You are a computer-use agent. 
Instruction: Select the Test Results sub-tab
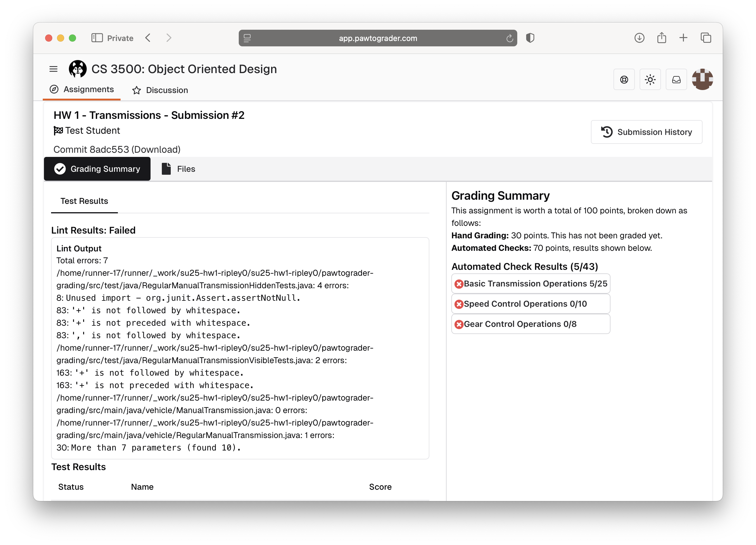point(84,201)
